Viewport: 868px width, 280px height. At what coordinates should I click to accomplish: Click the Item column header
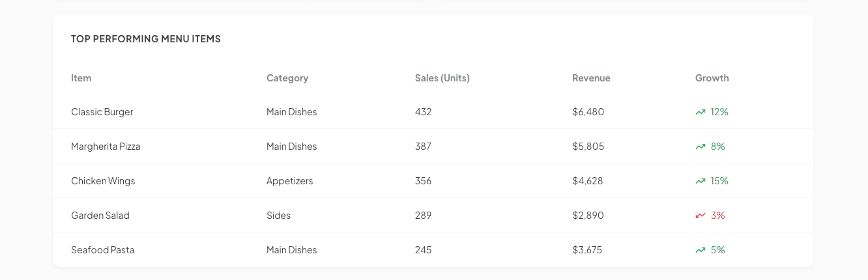coord(81,78)
